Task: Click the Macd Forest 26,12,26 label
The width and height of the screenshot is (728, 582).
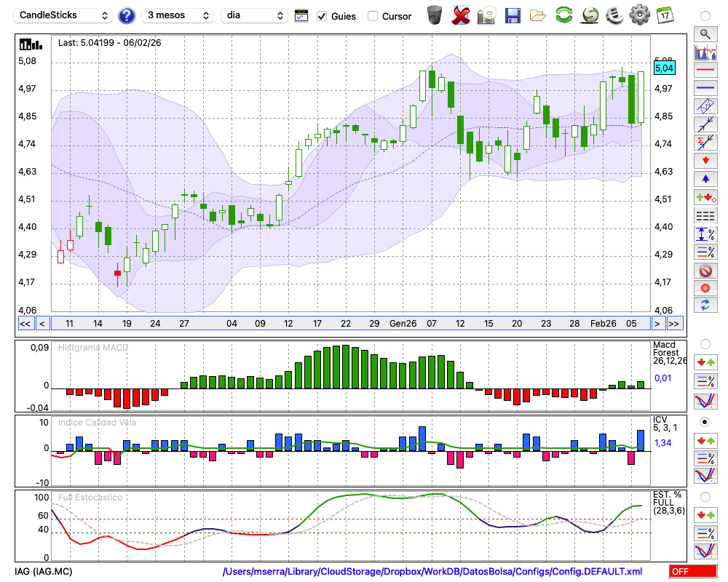Action: 670,353
